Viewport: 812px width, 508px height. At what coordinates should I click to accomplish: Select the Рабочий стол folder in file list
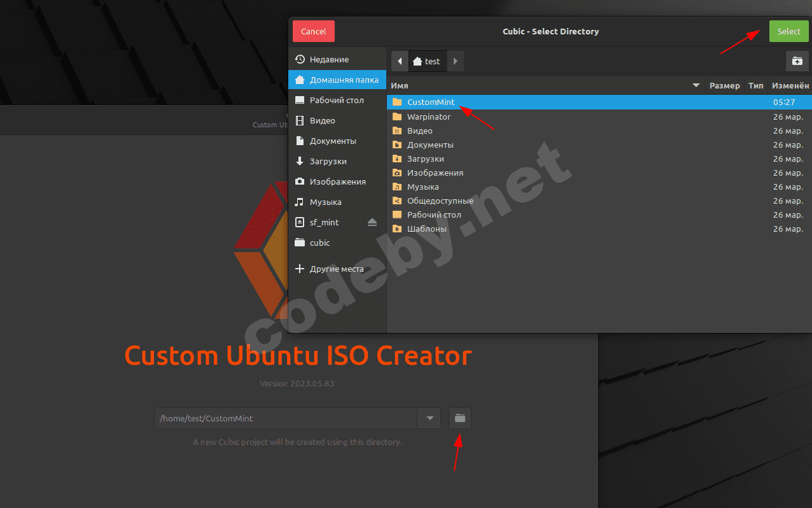coord(599,215)
